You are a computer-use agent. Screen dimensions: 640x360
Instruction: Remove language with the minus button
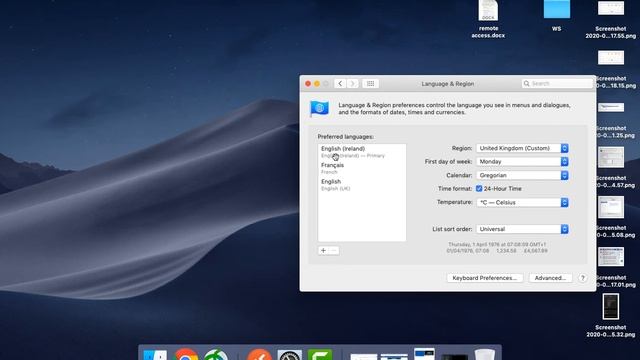tap(334, 251)
